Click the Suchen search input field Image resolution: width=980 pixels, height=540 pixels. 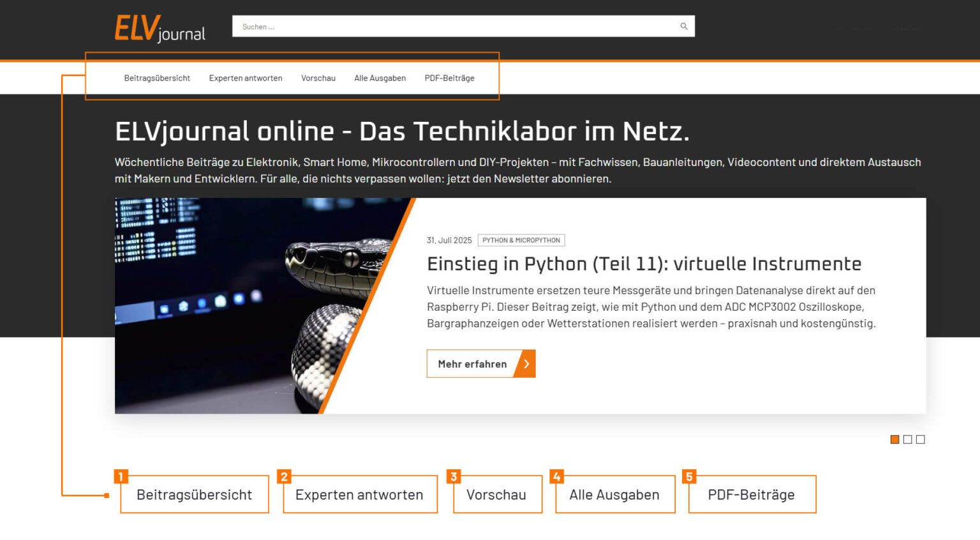447,26
